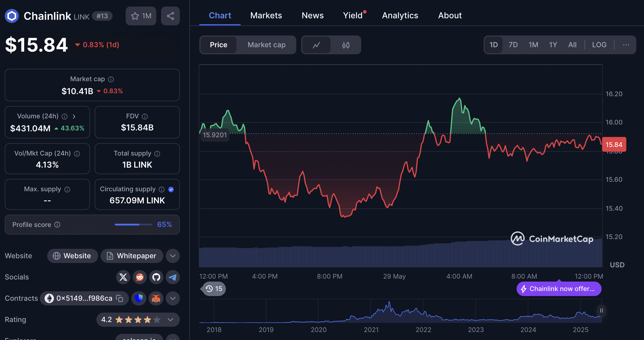
Task: Click FDV info icon
Action: (x=145, y=116)
